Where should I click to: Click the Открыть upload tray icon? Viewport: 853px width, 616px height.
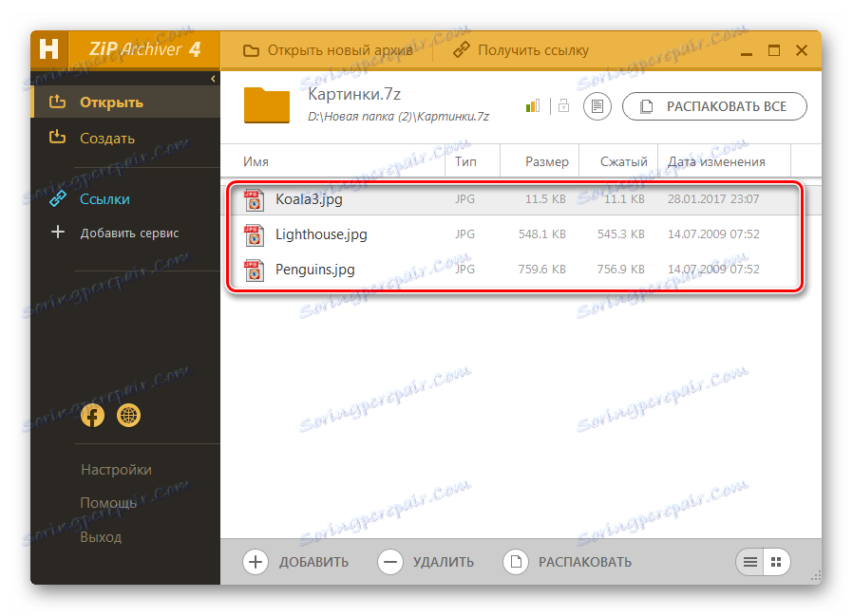click(57, 102)
